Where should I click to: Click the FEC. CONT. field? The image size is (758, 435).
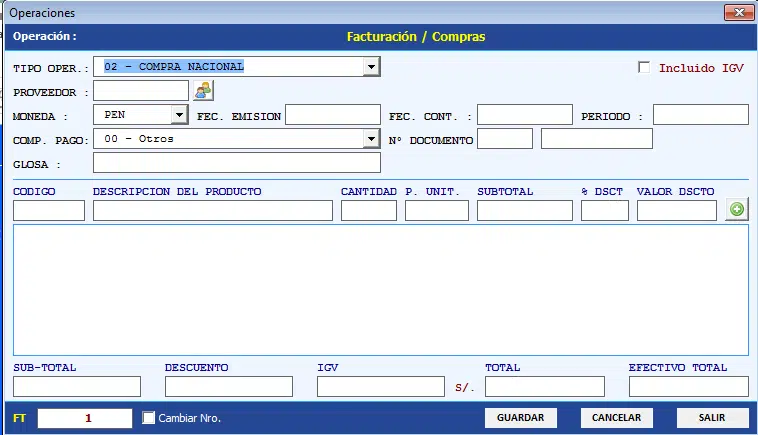(x=524, y=115)
